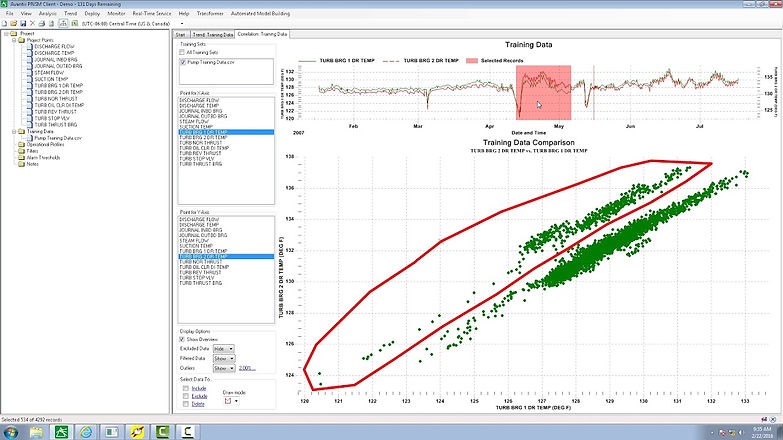Open the Deploy menu
Screen dimensions: 783x440
coord(92,13)
